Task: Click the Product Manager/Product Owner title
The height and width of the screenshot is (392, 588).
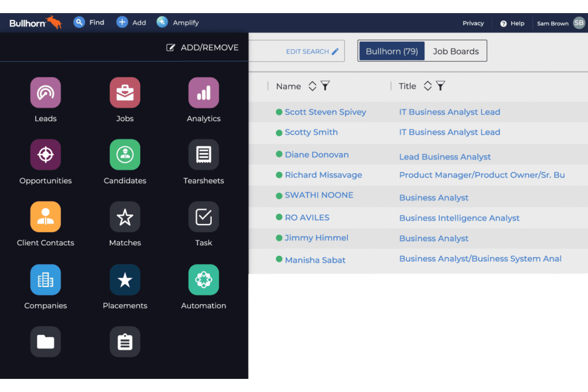Action: coord(482,175)
